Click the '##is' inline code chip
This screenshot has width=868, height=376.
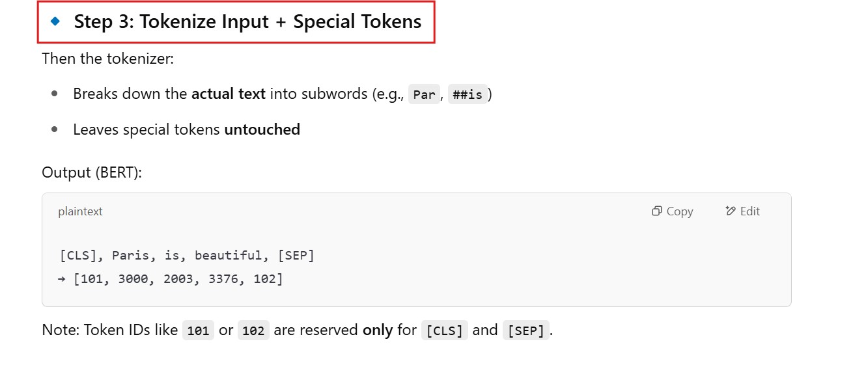[467, 94]
